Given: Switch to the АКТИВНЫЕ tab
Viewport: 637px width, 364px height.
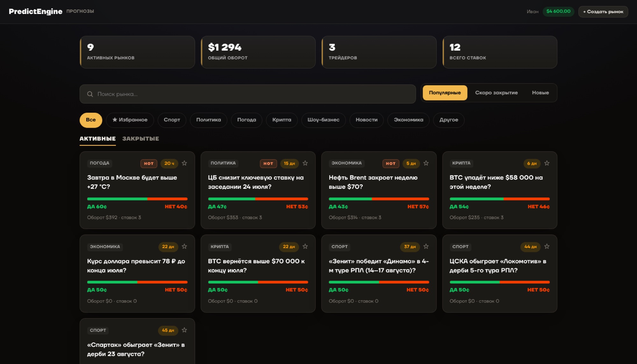Looking at the screenshot, I should tap(97, 139).
